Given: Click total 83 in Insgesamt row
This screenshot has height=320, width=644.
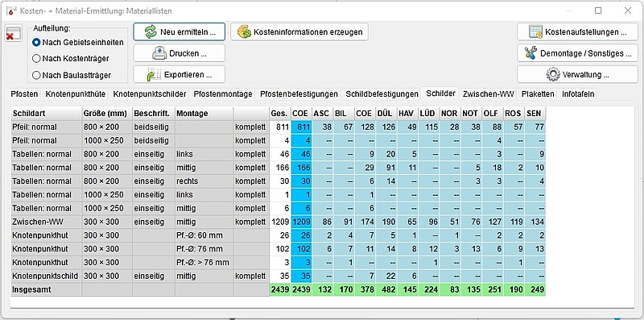Looking at the screenshot, I should [x=450, y=289].
